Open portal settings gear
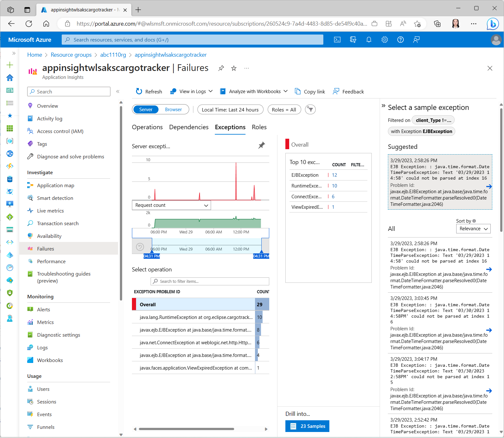 point(385,40)
